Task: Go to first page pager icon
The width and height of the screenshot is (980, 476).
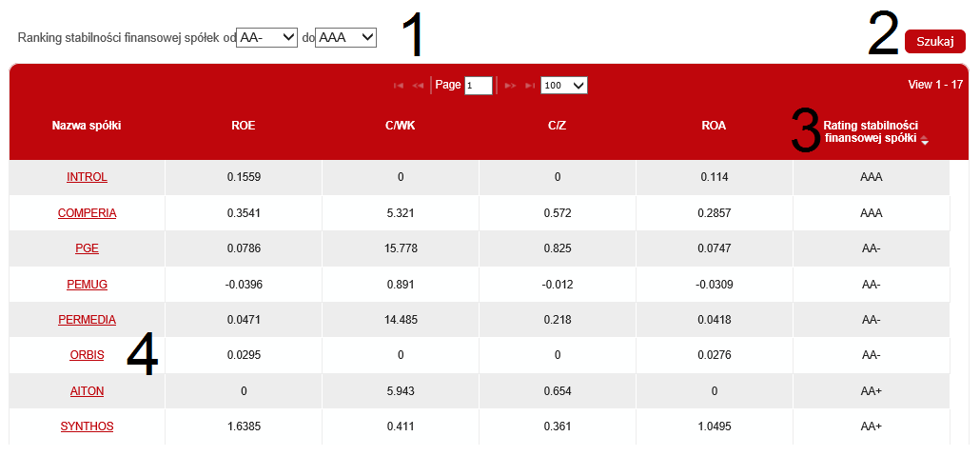Action: pos(399,86)
